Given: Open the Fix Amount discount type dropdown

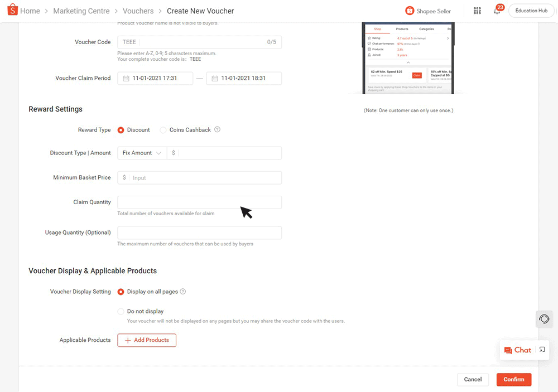Looking at the screenshot, I should pyautogui.click(x=141, y=153).
